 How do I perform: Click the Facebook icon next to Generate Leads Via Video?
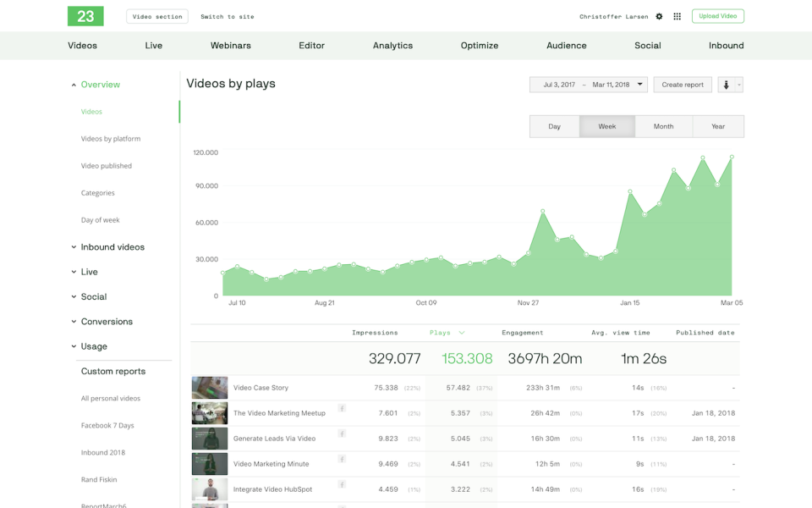point(342,434)
